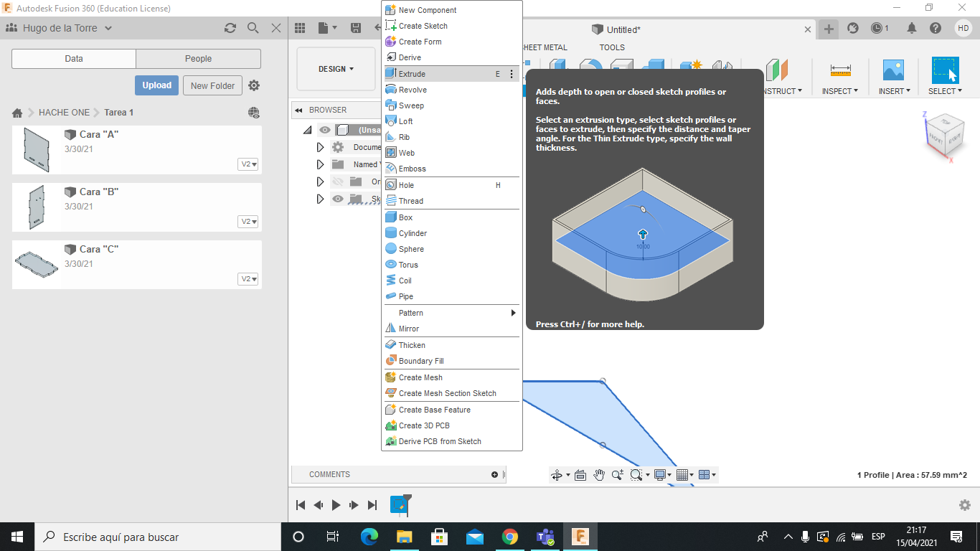Hide the Sketches folder in browser
Viewport: 980px width, 551px height.
tap(338, 199)
